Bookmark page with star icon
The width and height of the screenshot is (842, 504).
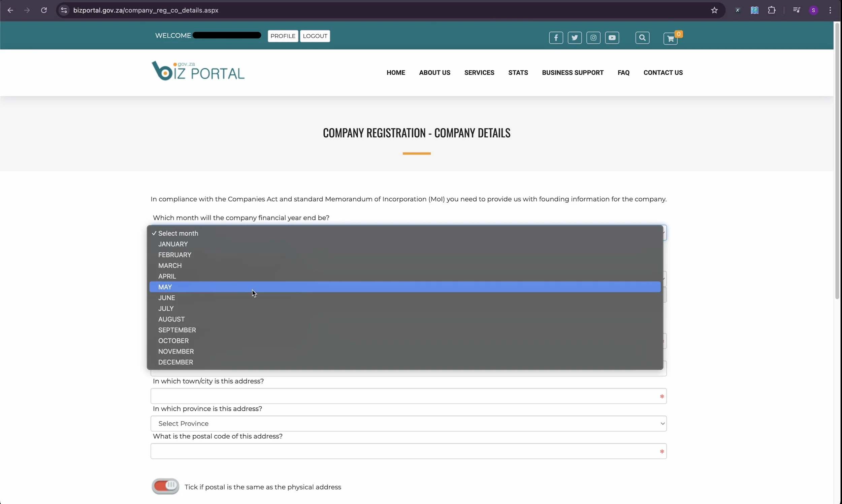[x=714, y=10]
